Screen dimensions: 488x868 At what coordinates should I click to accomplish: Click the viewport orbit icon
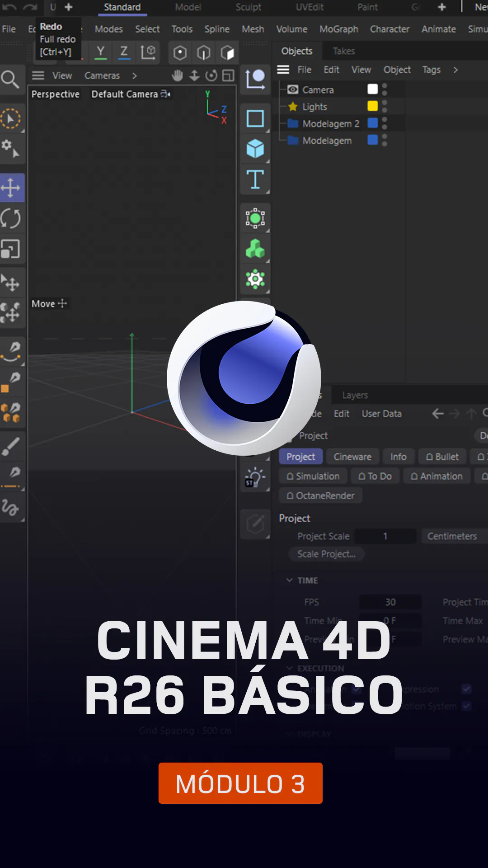pos(211,75)
